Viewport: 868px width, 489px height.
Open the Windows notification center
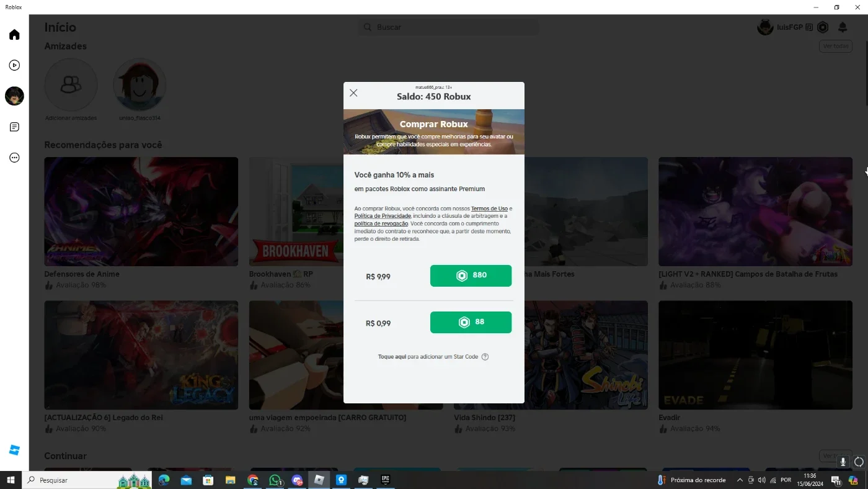[x=835, y=480]
